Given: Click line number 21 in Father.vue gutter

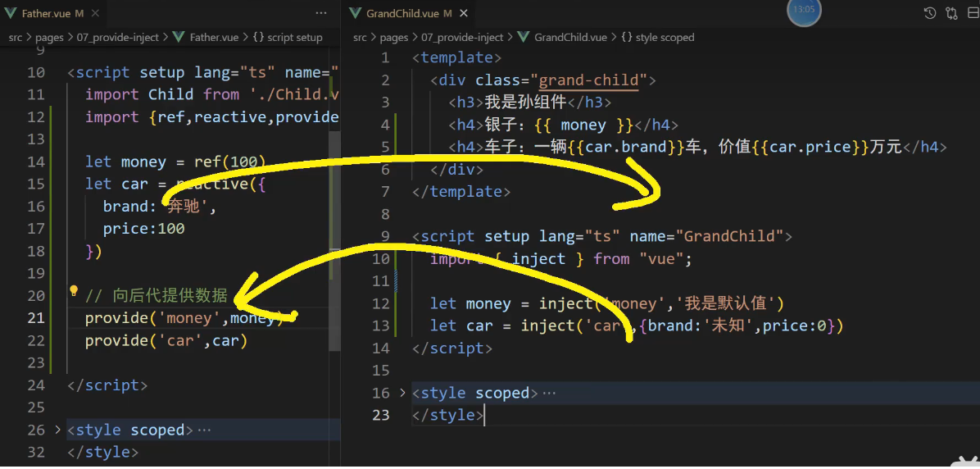Looking at the screenshot, I should click(x=36, y=318).
